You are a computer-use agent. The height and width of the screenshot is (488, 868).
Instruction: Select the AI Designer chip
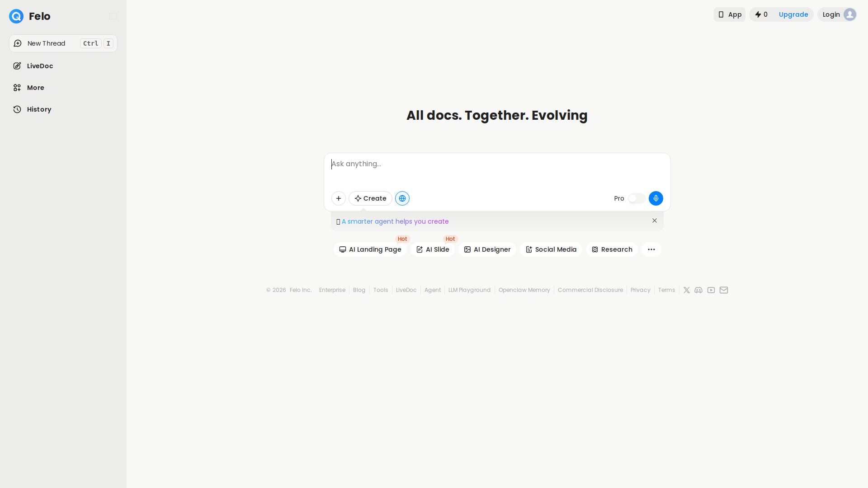[487, 249]
